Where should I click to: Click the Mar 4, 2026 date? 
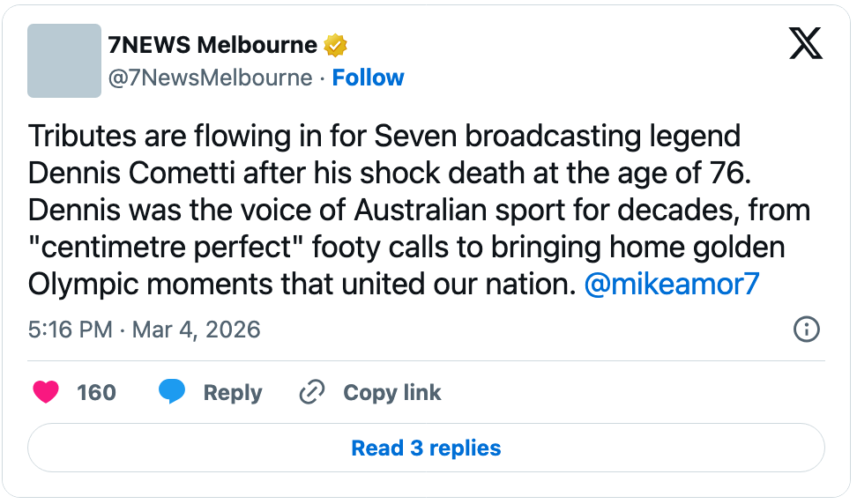click(x=196, y=330)
